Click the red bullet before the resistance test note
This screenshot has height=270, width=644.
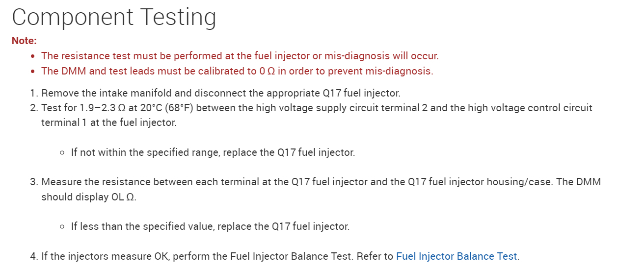point(32,56)
